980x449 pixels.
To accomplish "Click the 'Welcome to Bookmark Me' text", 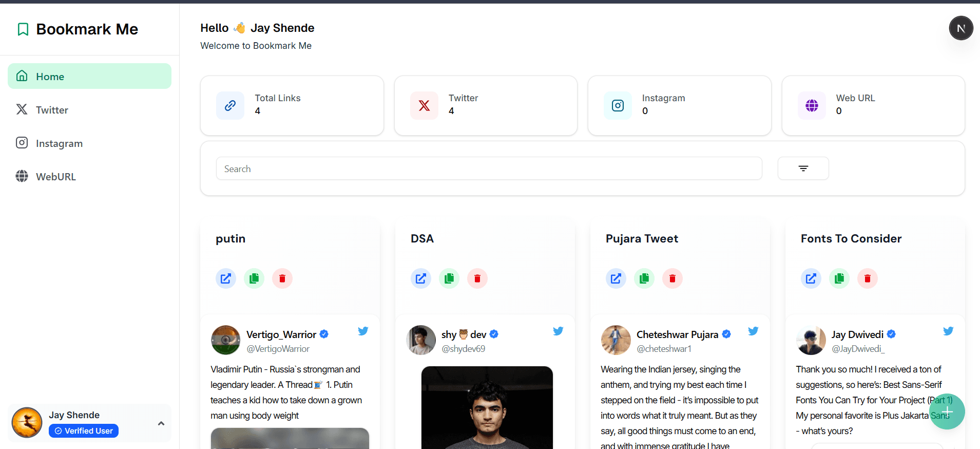I will [256, 46].
